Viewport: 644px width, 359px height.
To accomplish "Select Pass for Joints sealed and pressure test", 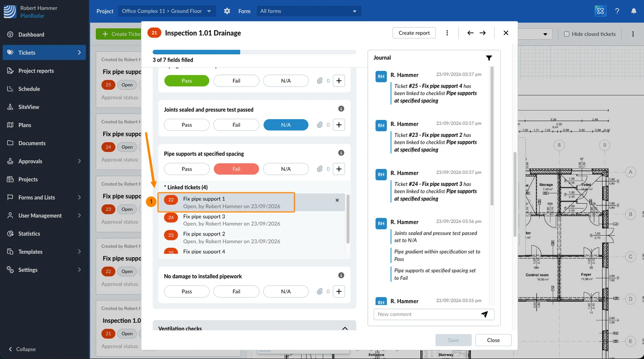I will point(187,125).
